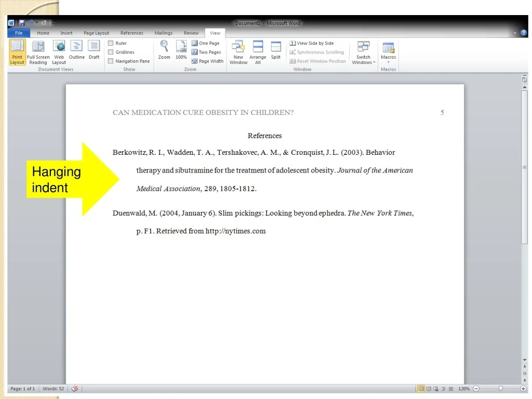Open Switch Windows dropdown

click(x=363, y=52)
